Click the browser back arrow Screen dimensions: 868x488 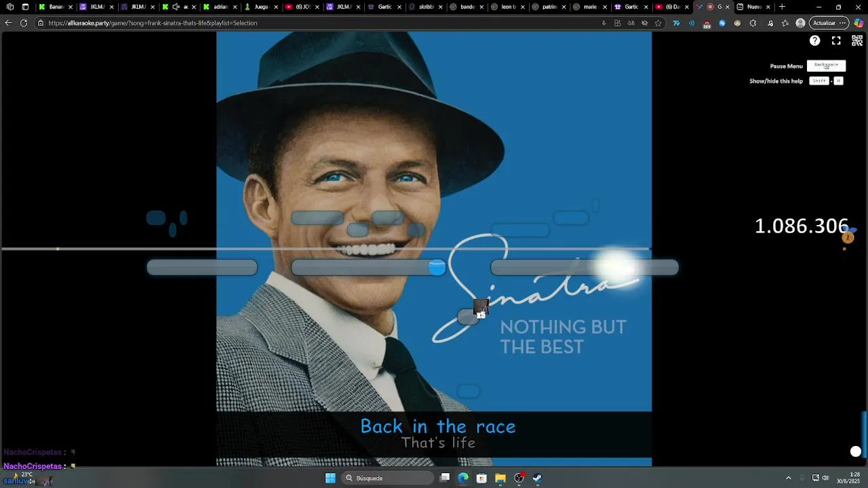coord(8,22)
